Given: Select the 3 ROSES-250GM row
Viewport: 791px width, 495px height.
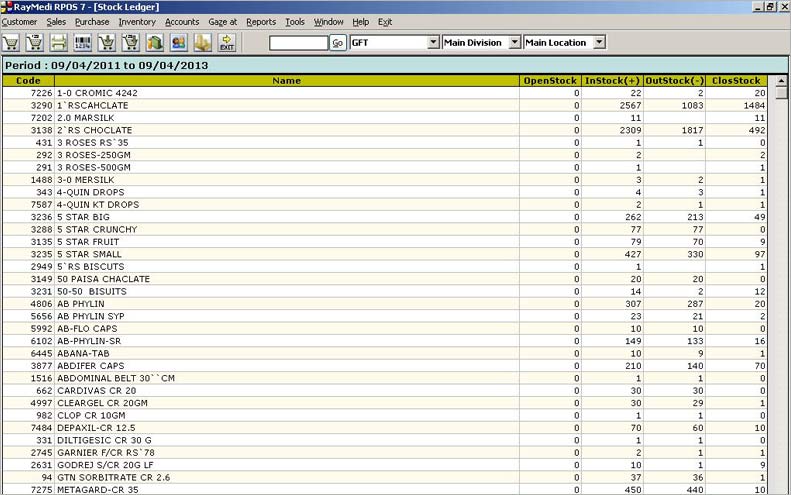Looking at the screenshot, I should [x=385, y=155].
